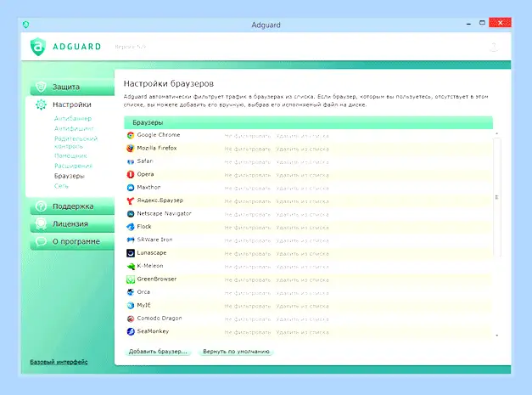Click the Защита shield icon
Viewport: 532px width, 395px height.
(x=41, y=87)
